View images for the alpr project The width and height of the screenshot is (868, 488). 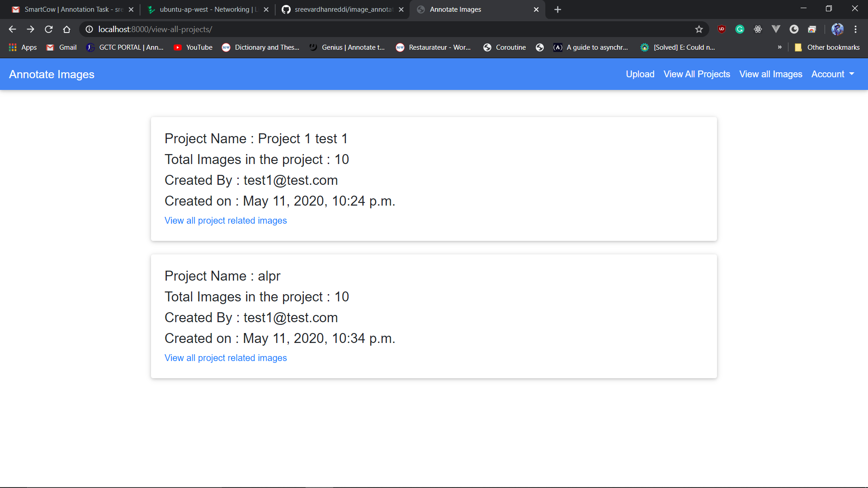pos(226,358)
